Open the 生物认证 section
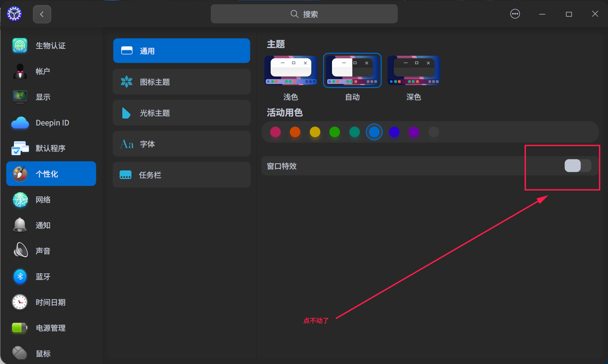 tap(51, 46)
